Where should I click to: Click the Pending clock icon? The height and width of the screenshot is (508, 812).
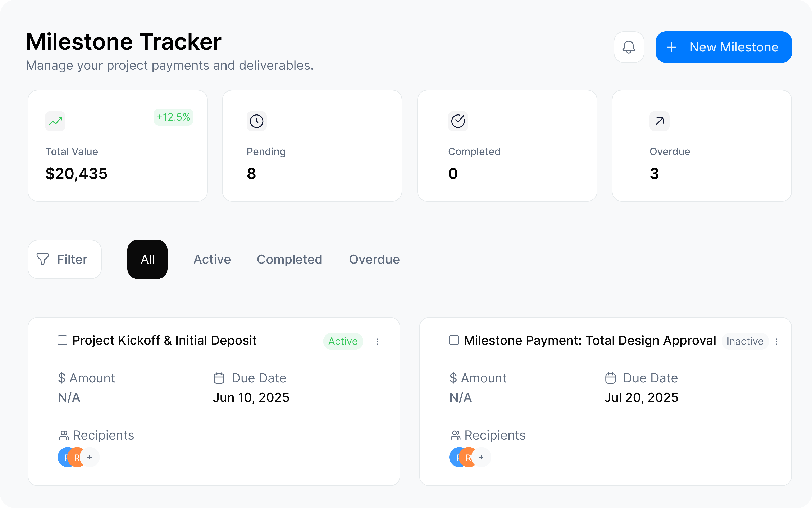(x=256, y=121)
